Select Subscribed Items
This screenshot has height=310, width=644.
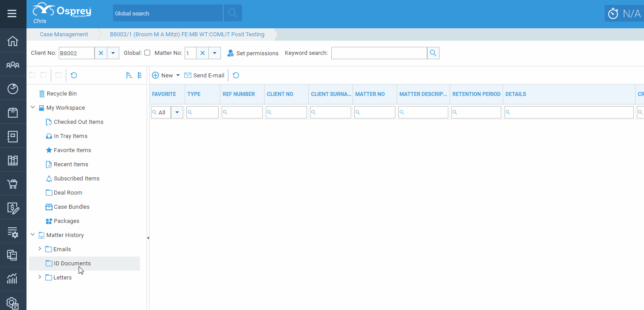pos(72,178)
